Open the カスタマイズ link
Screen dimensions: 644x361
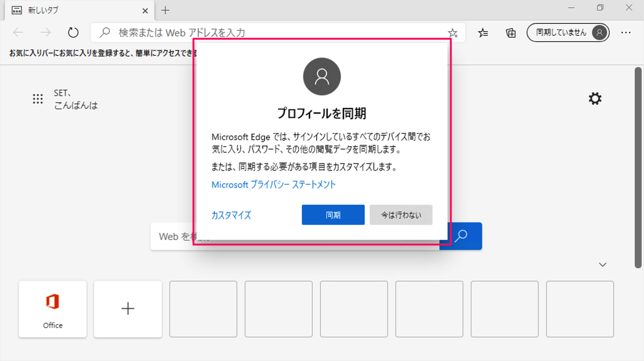231,215
